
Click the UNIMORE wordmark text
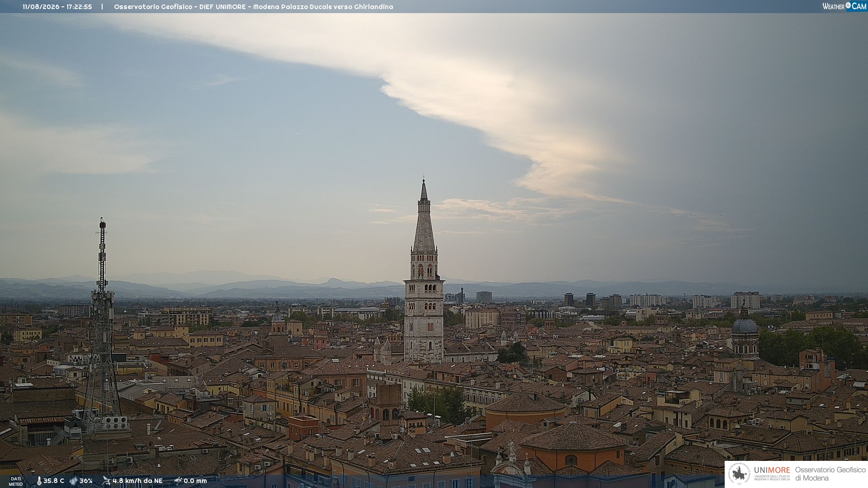[x=772, y=470]
